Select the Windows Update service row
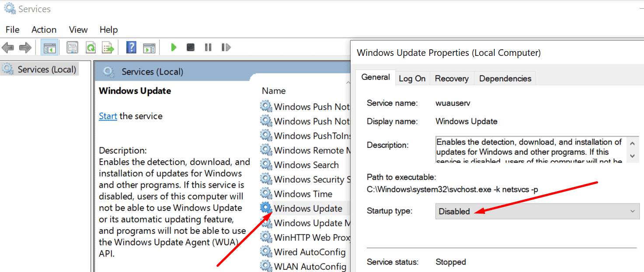The height and width of the screenshot is (272, 644). coord(305,208)
